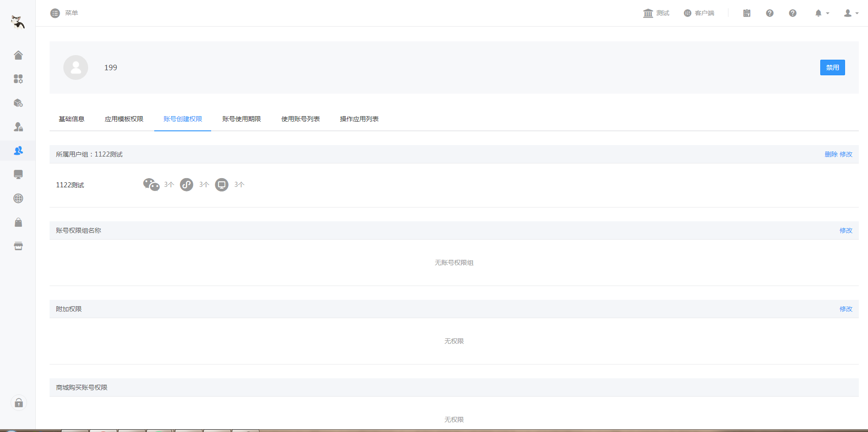The width and height of the screenshot is (868, 432).
Task: Click the 1122测试 group name
Action: (70, 185)
